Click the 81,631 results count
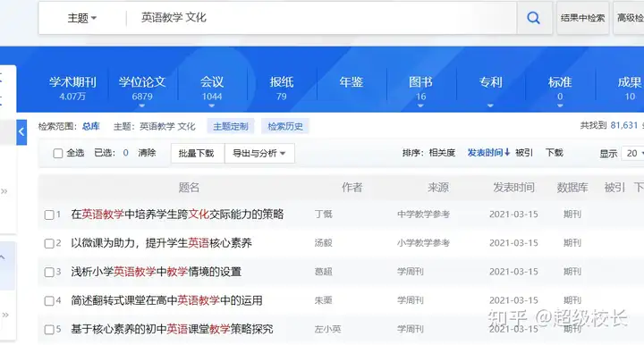 624,125
